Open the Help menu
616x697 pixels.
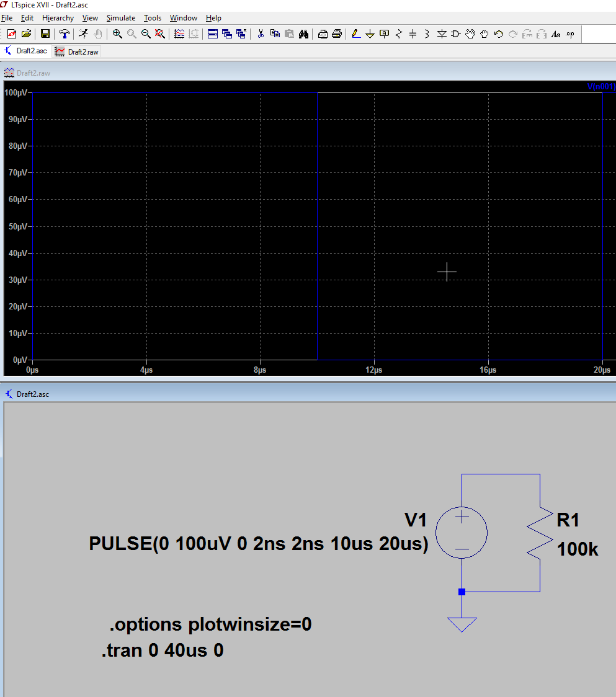(213, 18)
